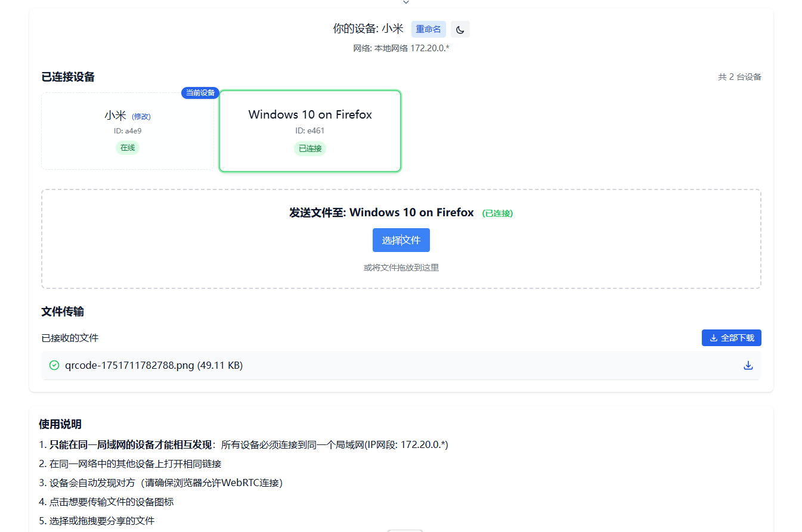Expand the bottom chevron at page bottom
The height and width of the screenshot is (532, 802).
tap(405, 530)
